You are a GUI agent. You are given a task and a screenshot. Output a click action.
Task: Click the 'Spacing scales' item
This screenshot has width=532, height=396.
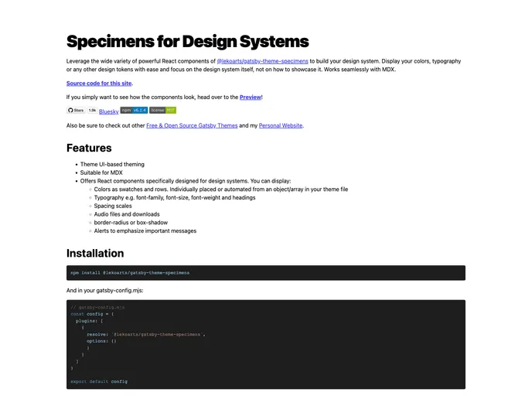click(x=113, y=206)
